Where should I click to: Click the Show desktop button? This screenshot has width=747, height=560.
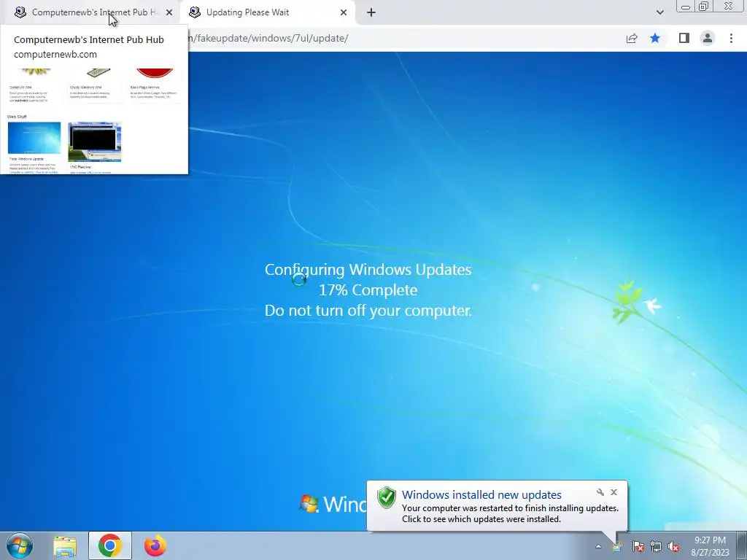point(741,545)
